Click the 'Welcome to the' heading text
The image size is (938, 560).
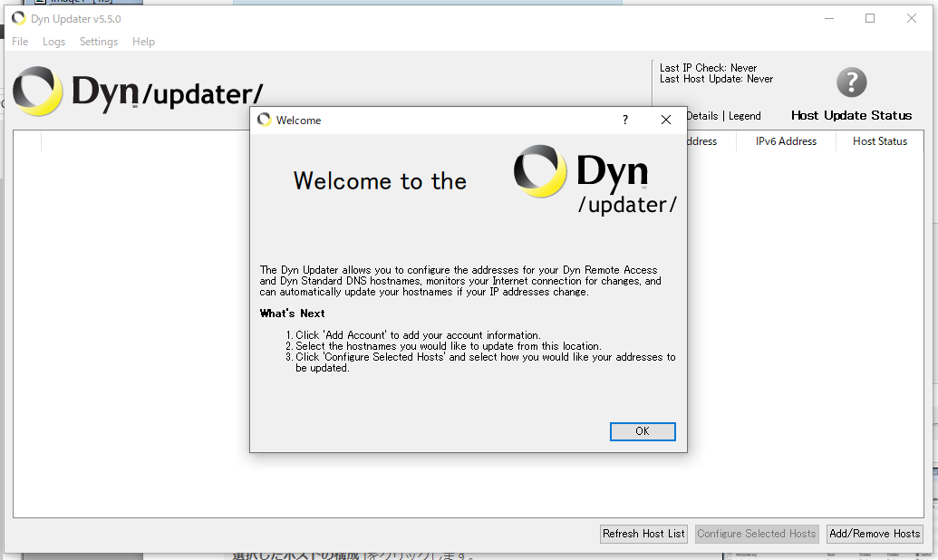(x=380, y=181)
